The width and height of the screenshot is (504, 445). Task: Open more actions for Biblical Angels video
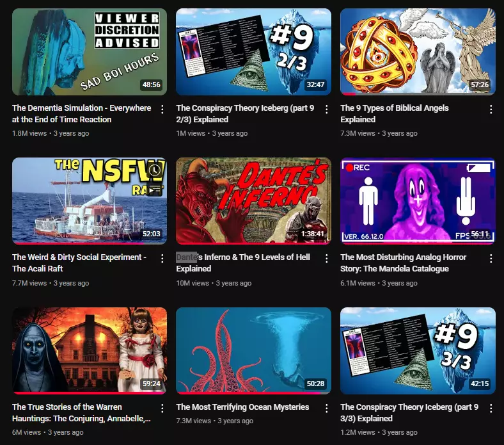pyautogui.click(x=491, y=109)
